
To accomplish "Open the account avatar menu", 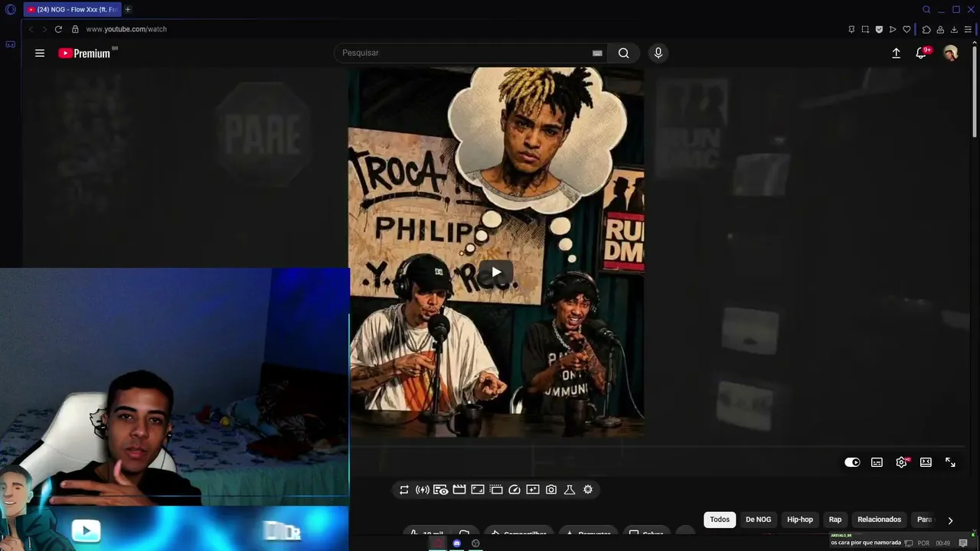I will (x=951, y=53).
